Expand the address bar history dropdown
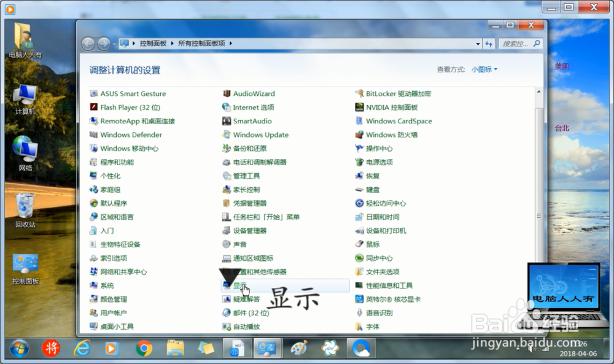 478,44
